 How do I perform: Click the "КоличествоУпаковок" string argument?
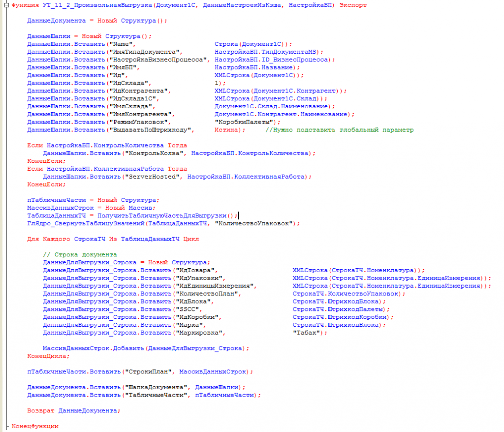click(253, 224)
